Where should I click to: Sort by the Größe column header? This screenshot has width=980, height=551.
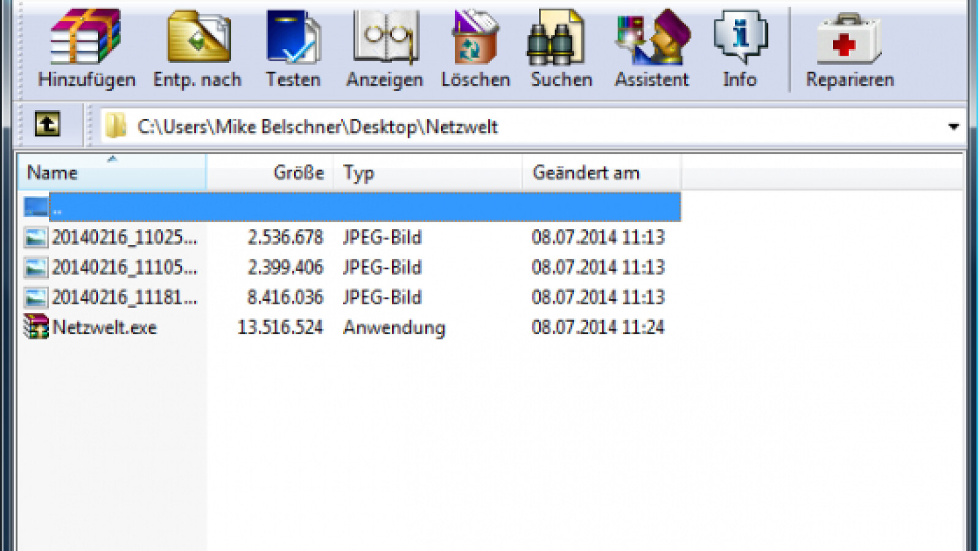[270, 173]
